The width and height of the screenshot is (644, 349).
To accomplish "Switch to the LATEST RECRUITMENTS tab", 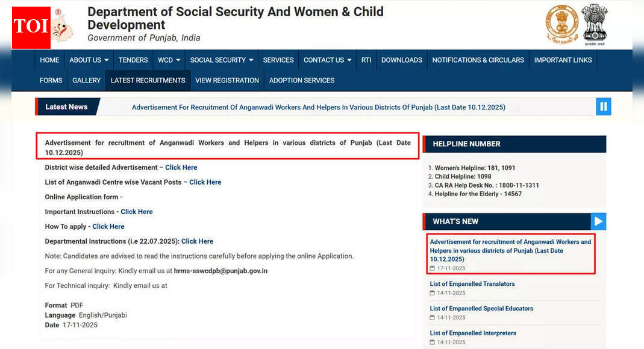I will coord(148,80).
